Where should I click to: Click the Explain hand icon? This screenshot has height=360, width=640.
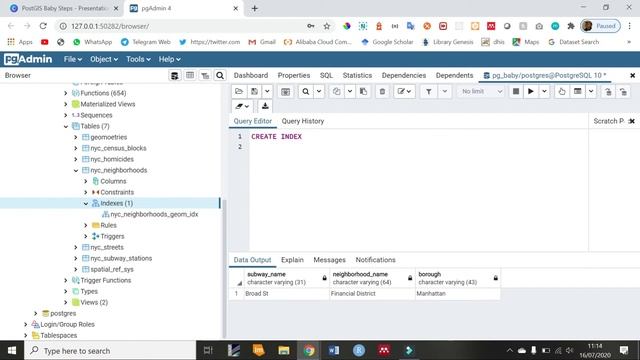click(562, 91)
